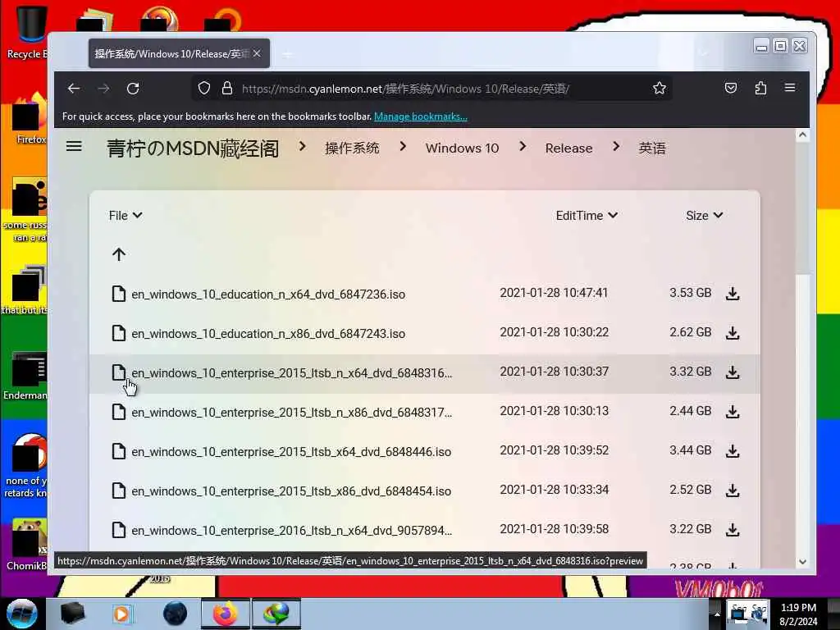This screenshot has width=840, height=630.
Task: Click file icon of education_n_x64 row
Action: point(118,294)
